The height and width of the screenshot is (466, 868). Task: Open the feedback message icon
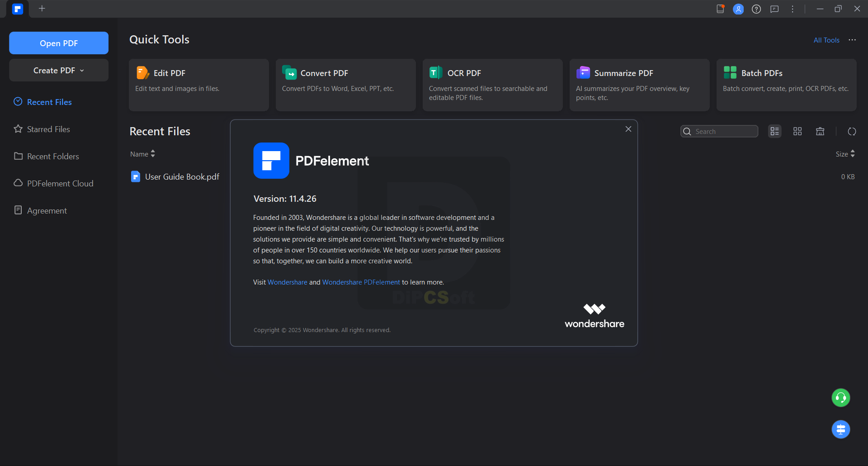(x=774, y=9)
